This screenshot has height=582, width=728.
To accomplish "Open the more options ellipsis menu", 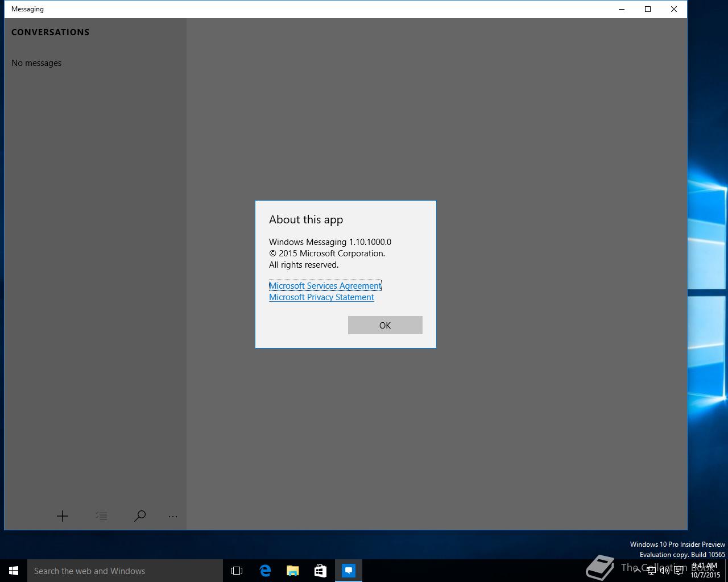I will coord(173,516).
